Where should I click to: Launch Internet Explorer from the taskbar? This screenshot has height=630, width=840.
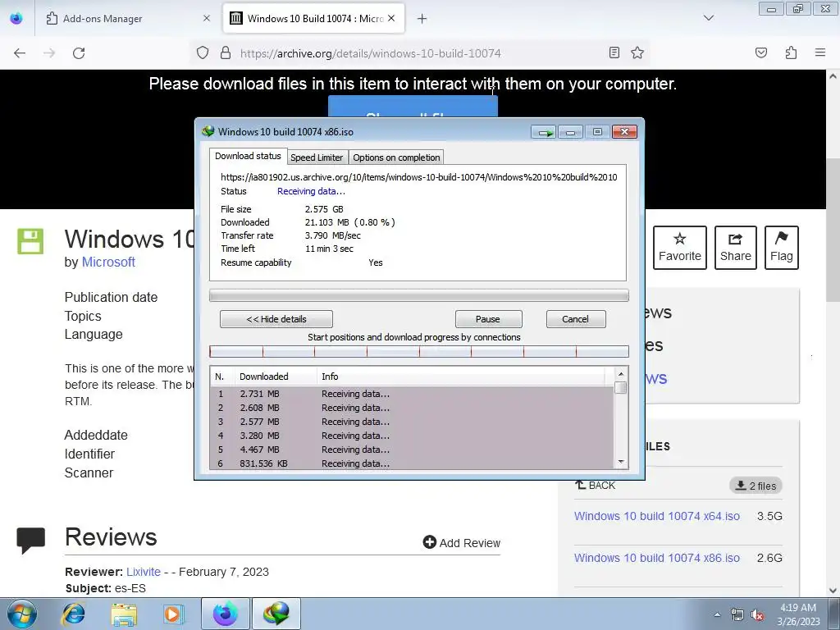[x=73, y=614]
